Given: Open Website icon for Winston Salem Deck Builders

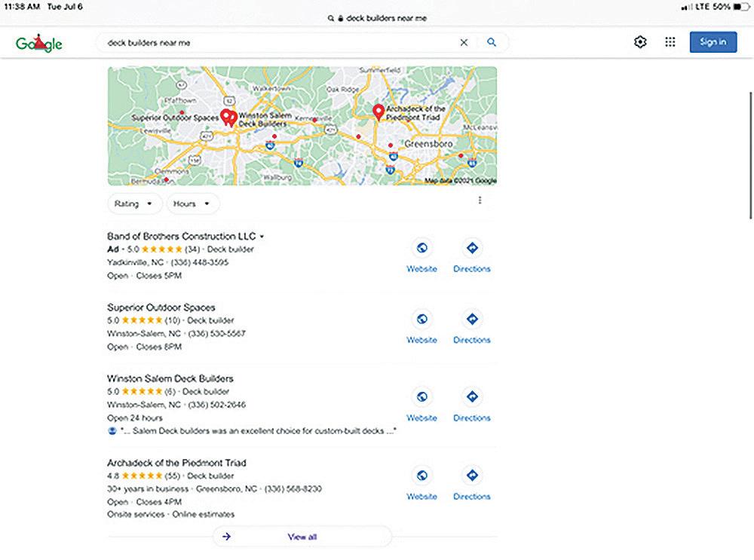Looking at the screenshot, I should tap(421, 397).
